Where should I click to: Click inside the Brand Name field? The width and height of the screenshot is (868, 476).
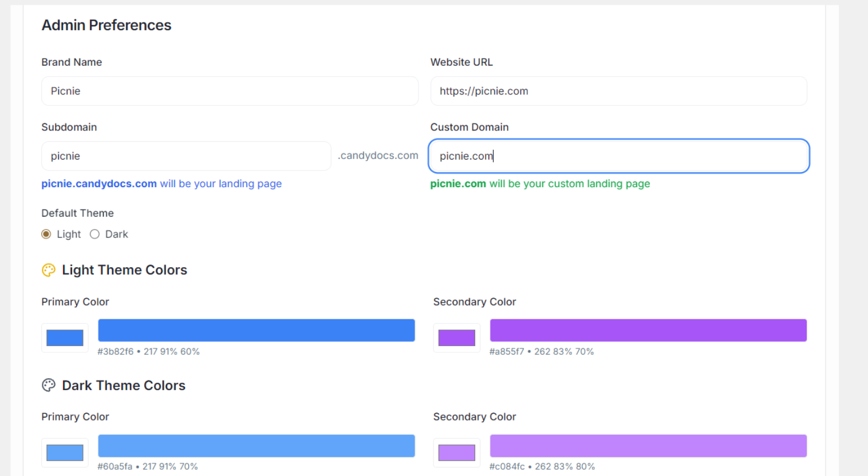(x=229, y=91)
